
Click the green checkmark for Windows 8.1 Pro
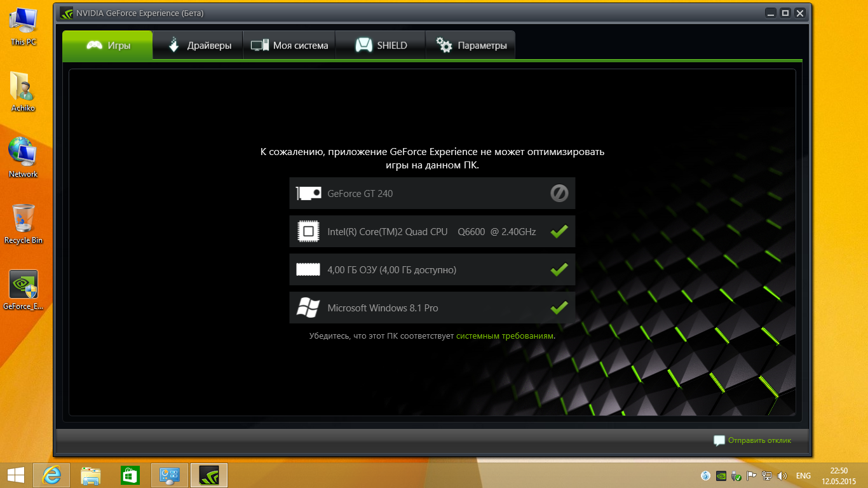[x=559, y=308]
